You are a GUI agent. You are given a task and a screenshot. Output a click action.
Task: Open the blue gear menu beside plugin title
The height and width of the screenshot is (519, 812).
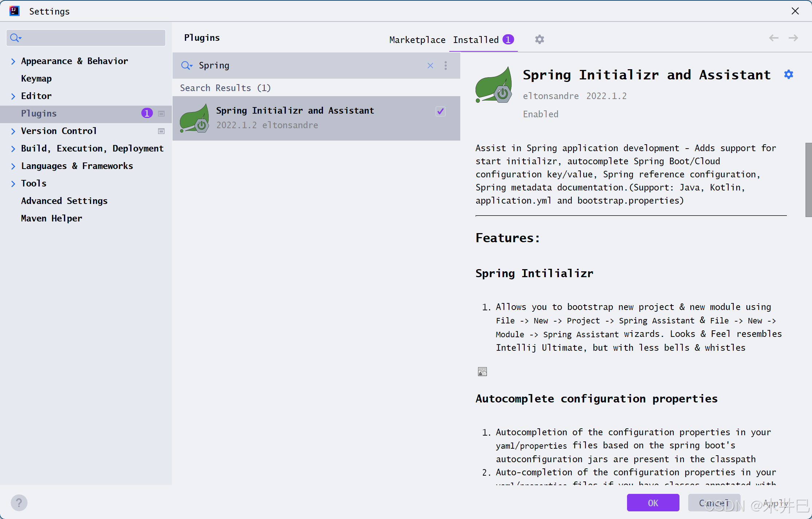tap(788, 75)
